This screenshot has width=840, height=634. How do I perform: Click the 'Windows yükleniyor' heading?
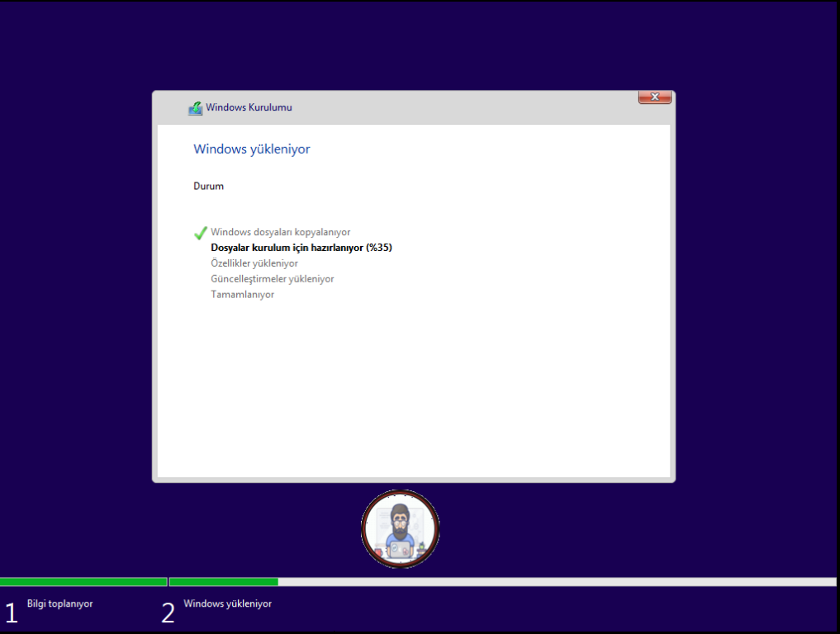252,149
